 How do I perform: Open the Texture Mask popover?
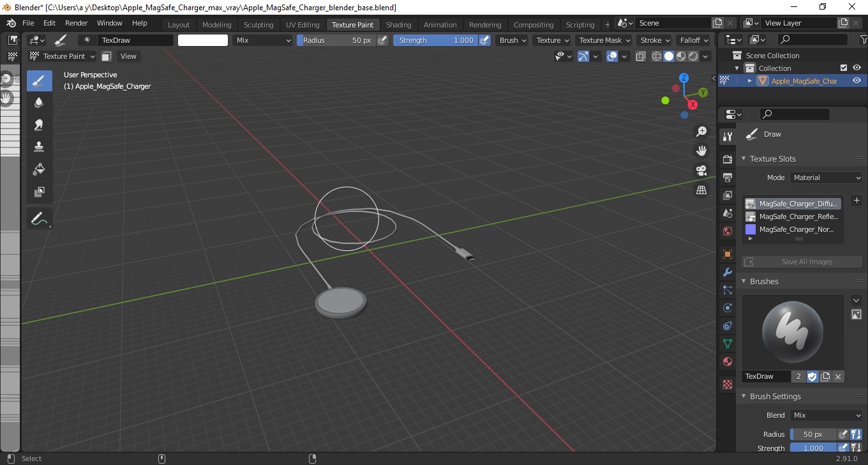coord(604,40)
